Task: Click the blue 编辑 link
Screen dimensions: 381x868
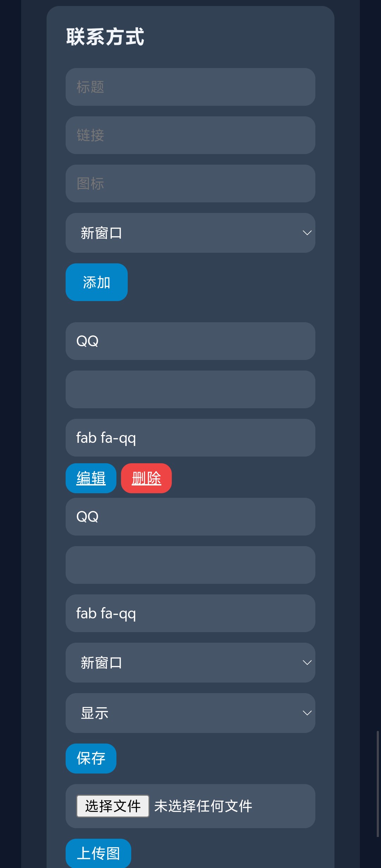Action: pos(90,478)
